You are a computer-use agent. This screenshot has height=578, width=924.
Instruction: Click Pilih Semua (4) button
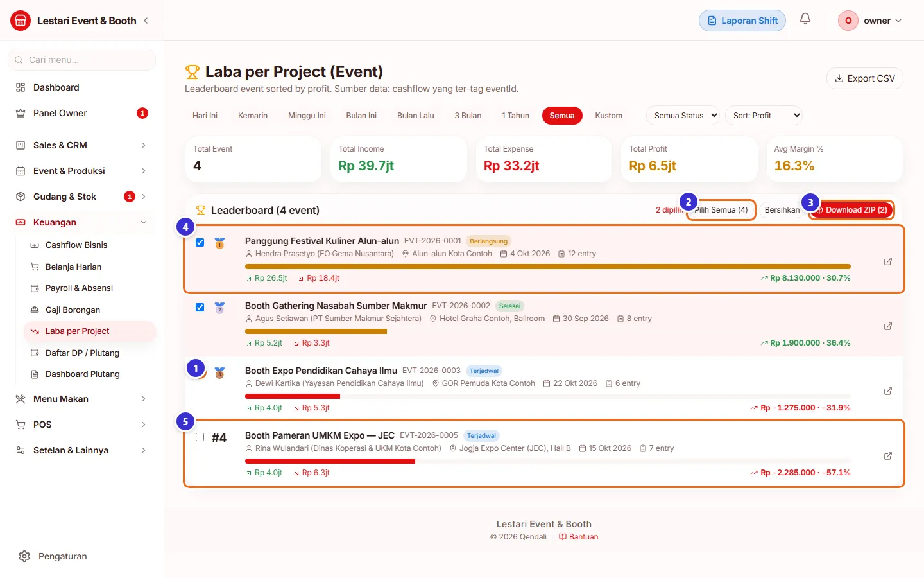721,210
